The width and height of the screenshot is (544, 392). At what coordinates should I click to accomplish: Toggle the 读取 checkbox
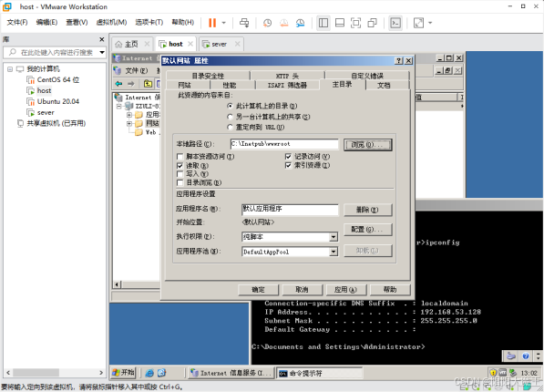pyautogui.click(x=180, y=166)
